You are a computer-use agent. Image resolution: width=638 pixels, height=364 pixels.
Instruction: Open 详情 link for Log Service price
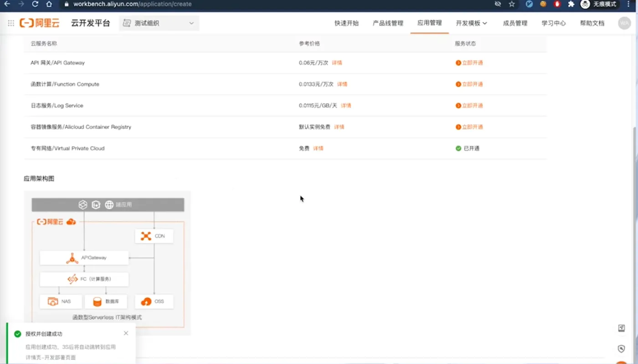346,106
